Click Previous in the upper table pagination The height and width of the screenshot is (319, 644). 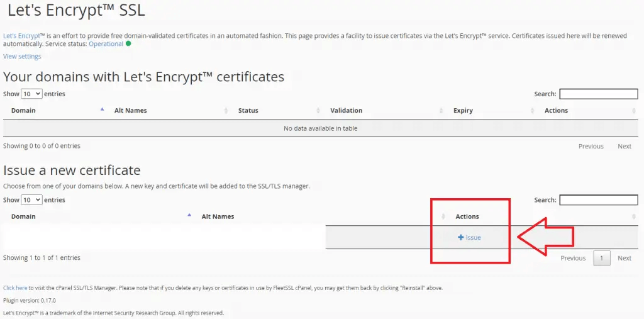(x=591, y=147)
